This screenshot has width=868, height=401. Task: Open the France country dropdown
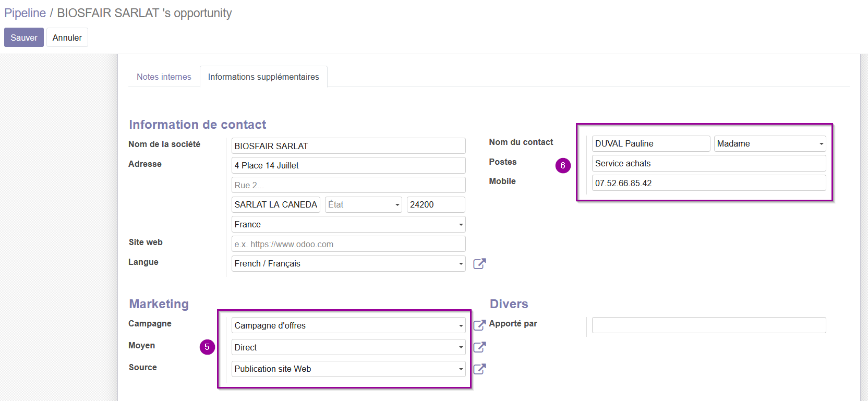[348, 224]
